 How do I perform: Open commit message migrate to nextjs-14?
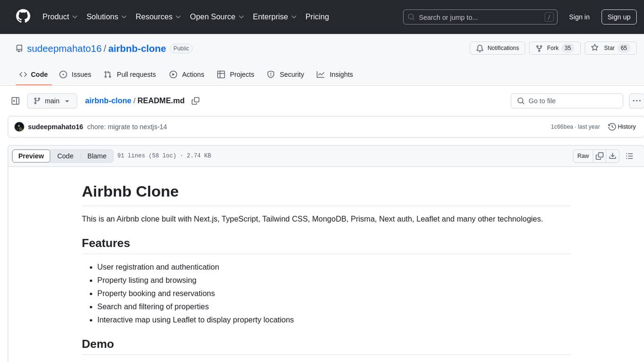coord(127,127)
